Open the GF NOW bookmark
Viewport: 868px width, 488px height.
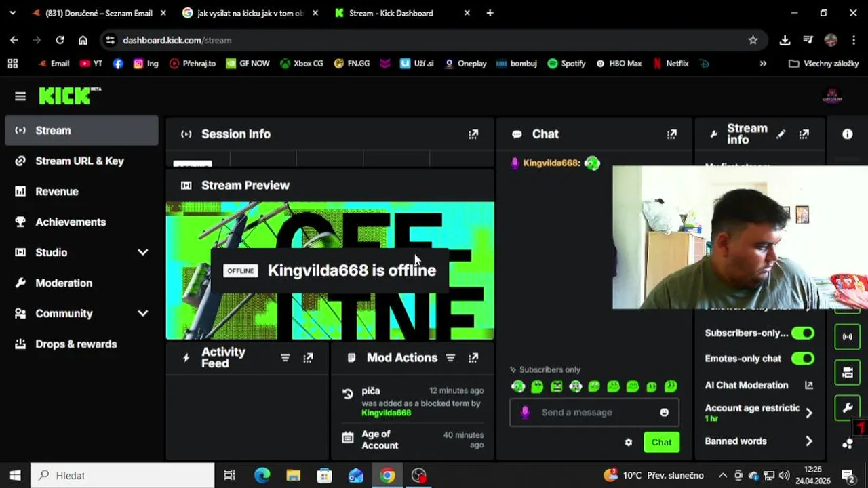point(248,63)
